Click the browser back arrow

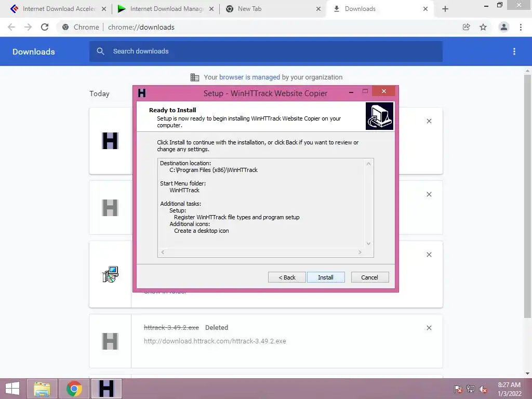11,27
